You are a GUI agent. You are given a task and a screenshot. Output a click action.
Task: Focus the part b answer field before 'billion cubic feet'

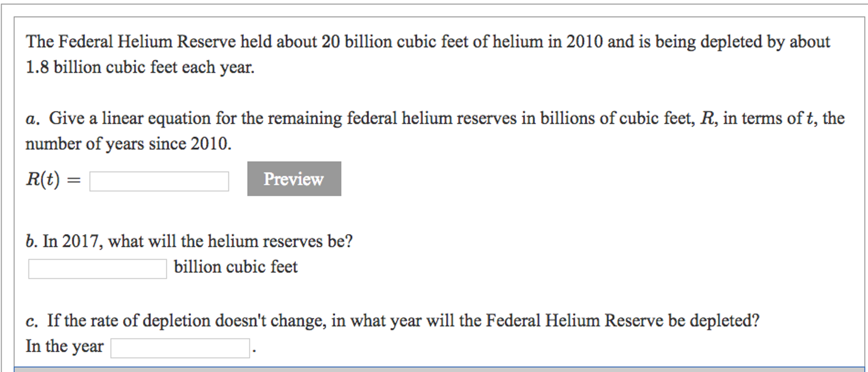tap(98, 269)
